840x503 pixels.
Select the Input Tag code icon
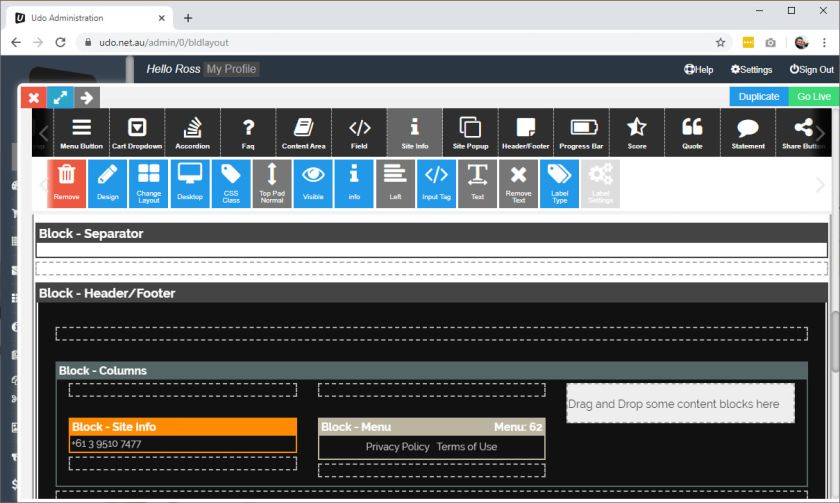point(436,183)
